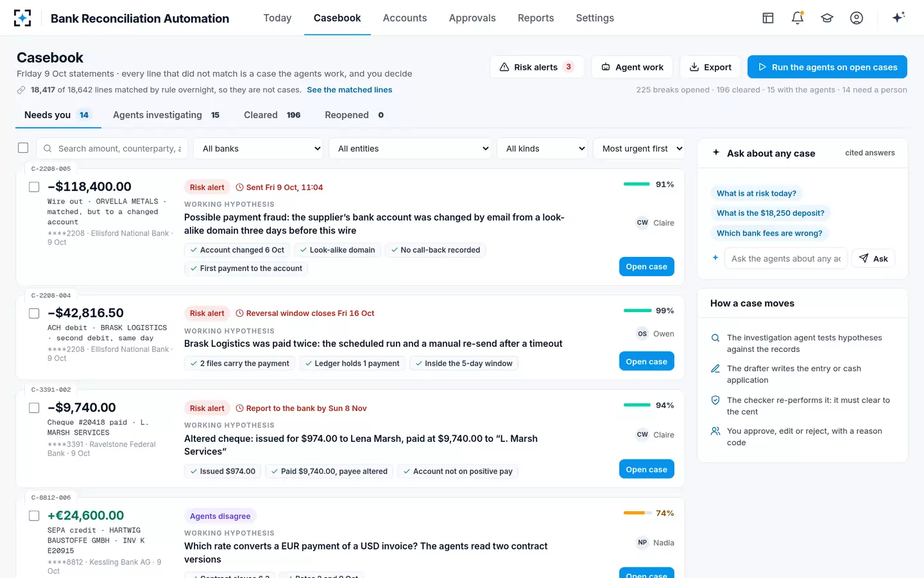Select the -$9,740.00 case checkbox
Image resolution: width=924 pixels, height=578 pixels.
[x=34, y=408]
